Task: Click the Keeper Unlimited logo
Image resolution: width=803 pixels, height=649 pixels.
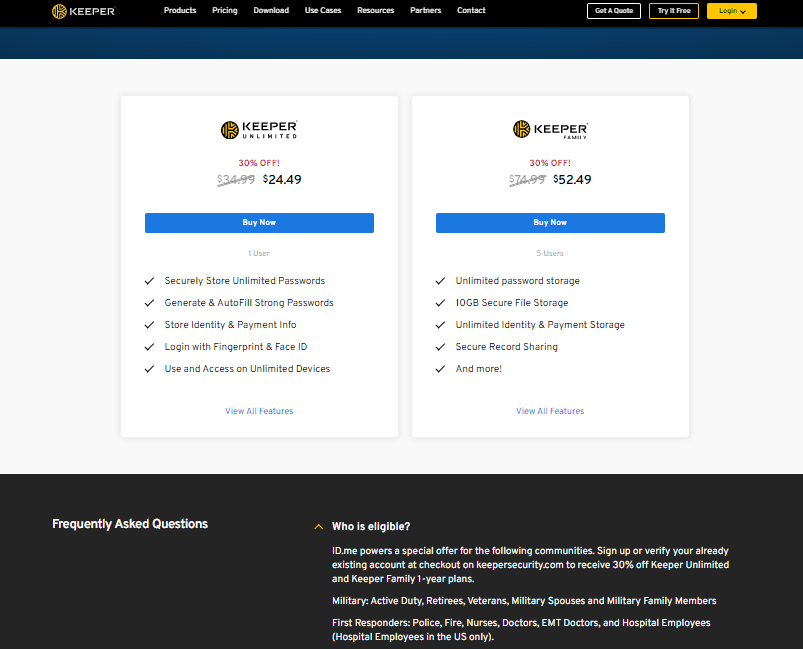Action: [259, 130]
